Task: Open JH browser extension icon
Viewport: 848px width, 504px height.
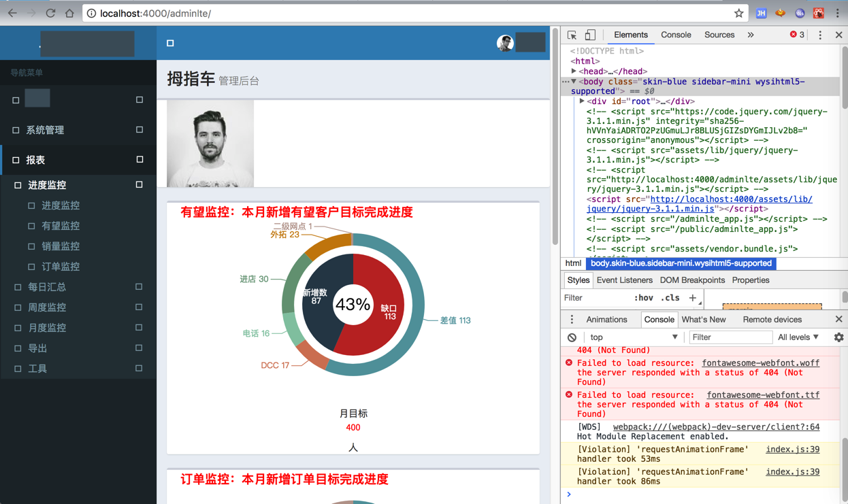Action: coord(761,13)
